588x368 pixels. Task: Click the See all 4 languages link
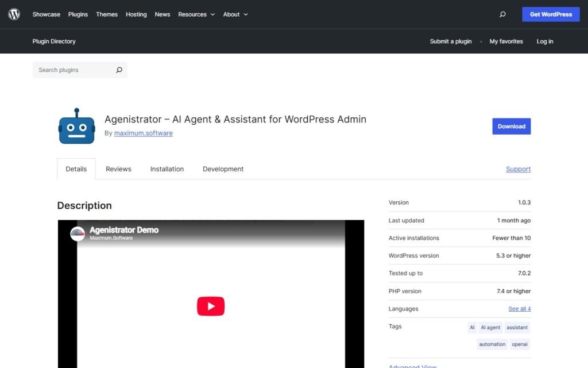[519, 309]
